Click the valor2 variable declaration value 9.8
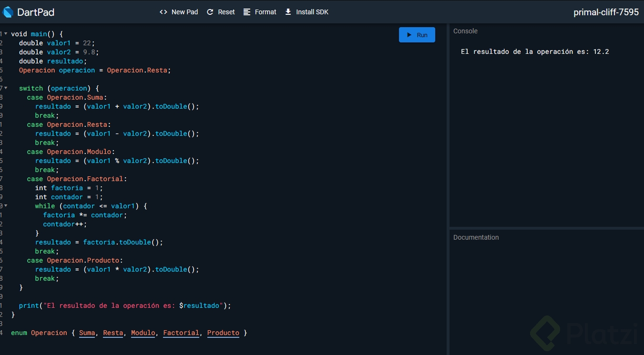 click(x=89, y=52)
